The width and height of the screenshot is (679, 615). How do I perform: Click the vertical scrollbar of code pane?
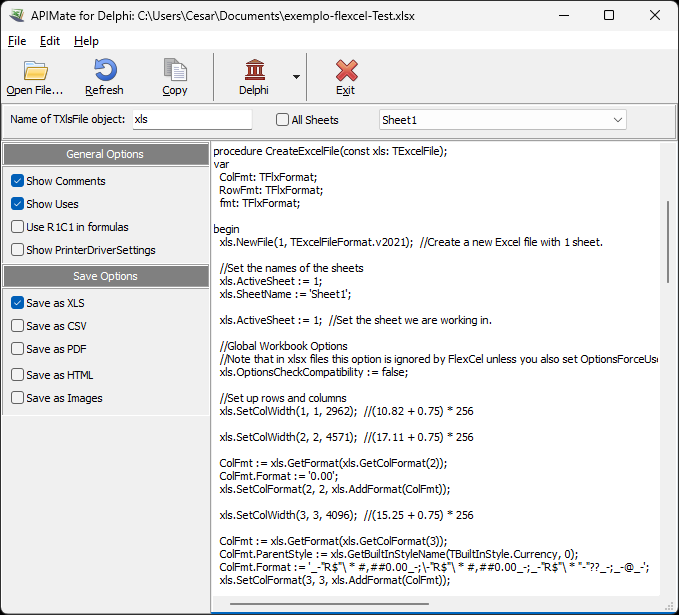pos(668,242)
